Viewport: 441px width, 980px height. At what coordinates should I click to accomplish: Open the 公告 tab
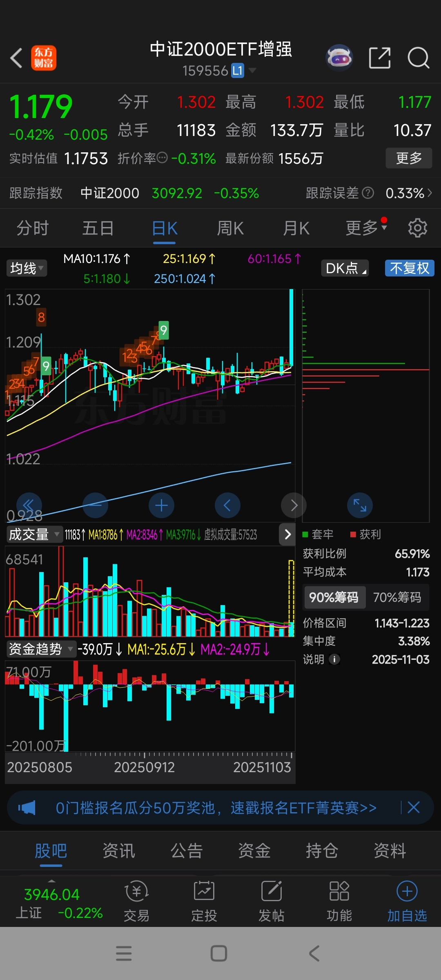(x=187, y=851)
